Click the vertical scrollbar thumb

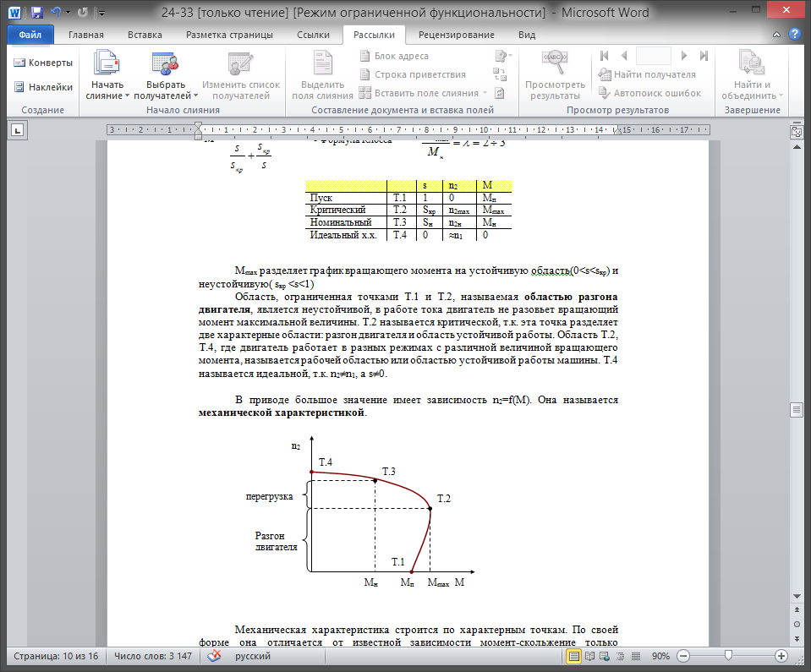(797, 410)
